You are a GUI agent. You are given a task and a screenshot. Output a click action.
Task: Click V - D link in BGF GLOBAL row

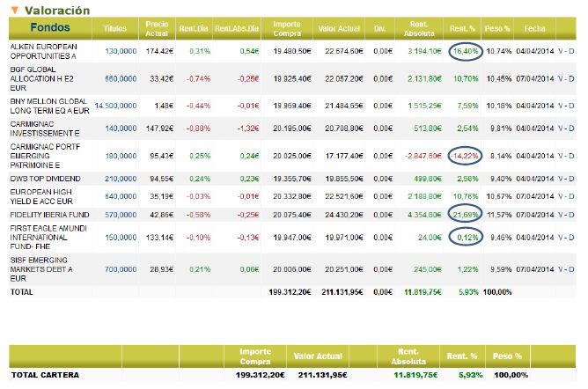coord(566,78)
